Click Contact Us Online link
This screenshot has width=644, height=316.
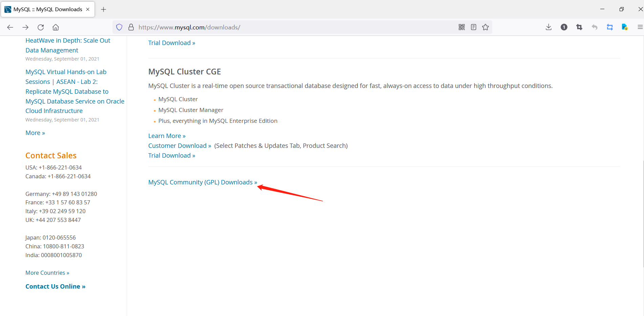click(x=56, y=287)
